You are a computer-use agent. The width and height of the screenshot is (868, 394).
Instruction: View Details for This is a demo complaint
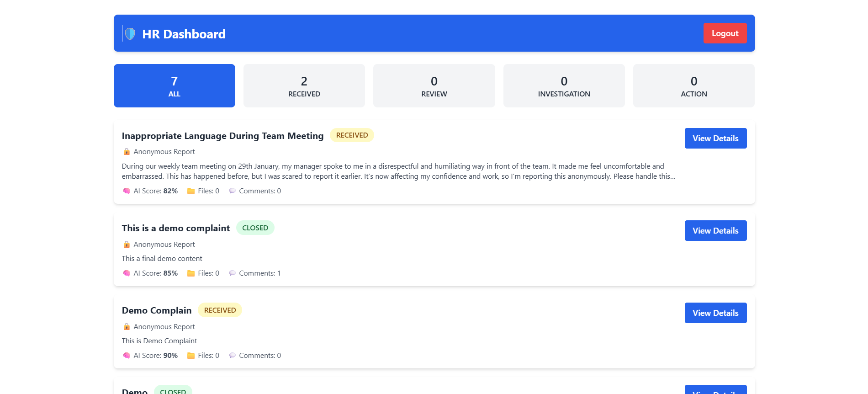[x=716, y=231]
